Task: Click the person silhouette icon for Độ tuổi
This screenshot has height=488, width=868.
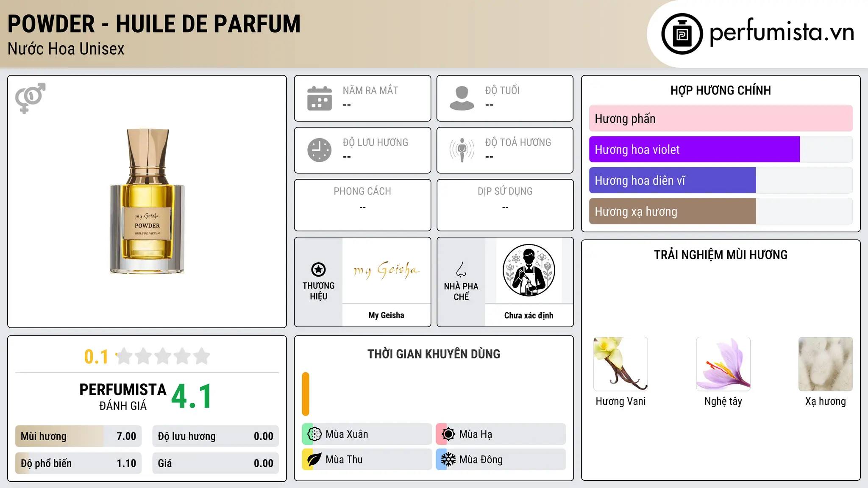Action: [462, 98]
